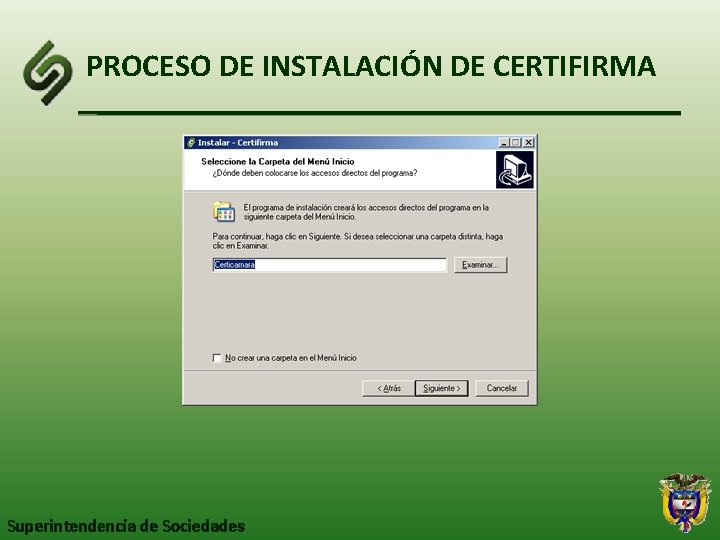Click the Superintendencia de Sociedades green logo
Image resolution: width=720 pixels, height=540 pixels.
tap(48, 73)
